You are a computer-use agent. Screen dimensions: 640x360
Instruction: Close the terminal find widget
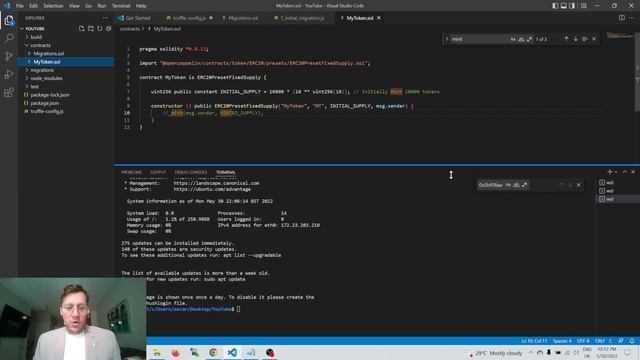click(x=578, y=185)
